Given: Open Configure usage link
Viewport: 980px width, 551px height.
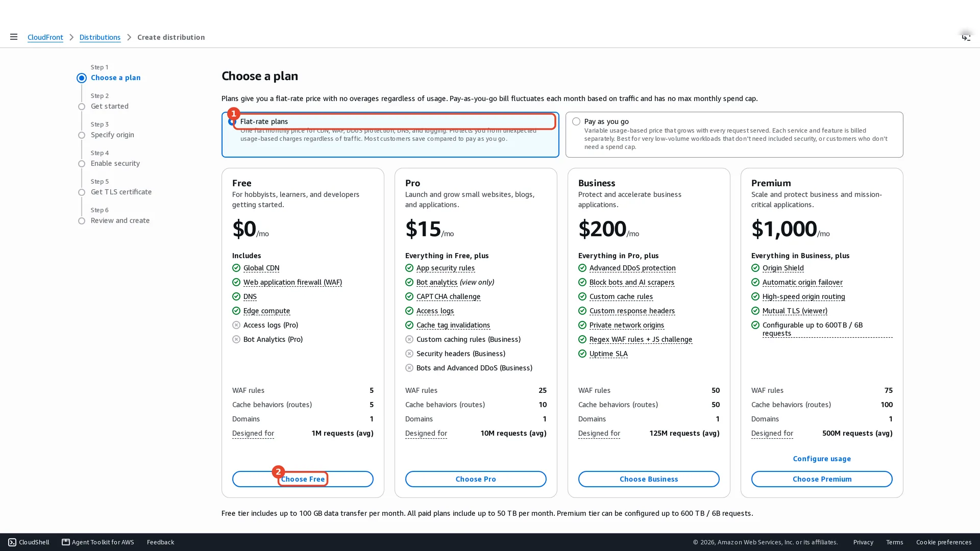Looking at the screenshot, I should point(822,459).
